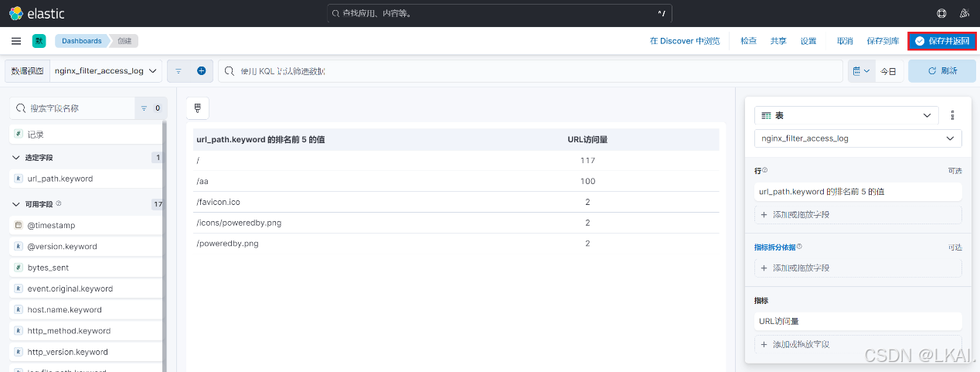980x372 pixels.
Task: Focus the 搜索字段名称 field search box
Action: [x=72, y=108]
